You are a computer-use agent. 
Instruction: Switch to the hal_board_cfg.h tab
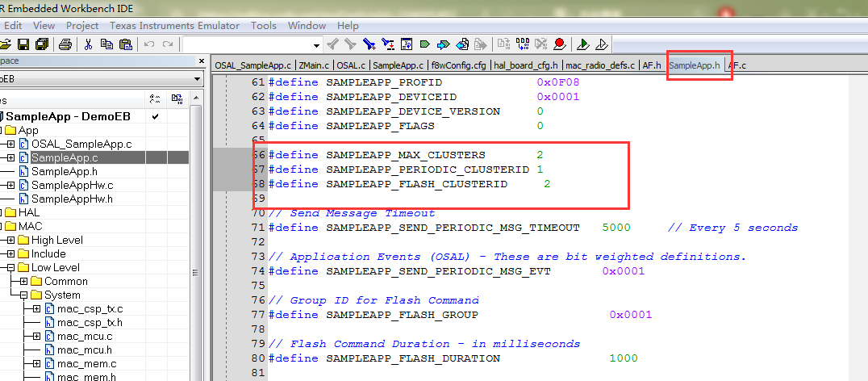(525, 65)
